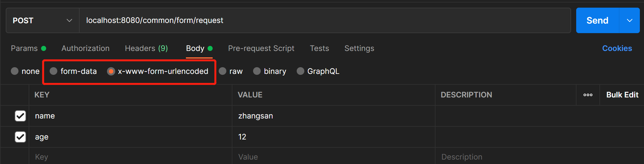644x164 pixels.
Task: Select the none body option
Action: tap(15, 71)
